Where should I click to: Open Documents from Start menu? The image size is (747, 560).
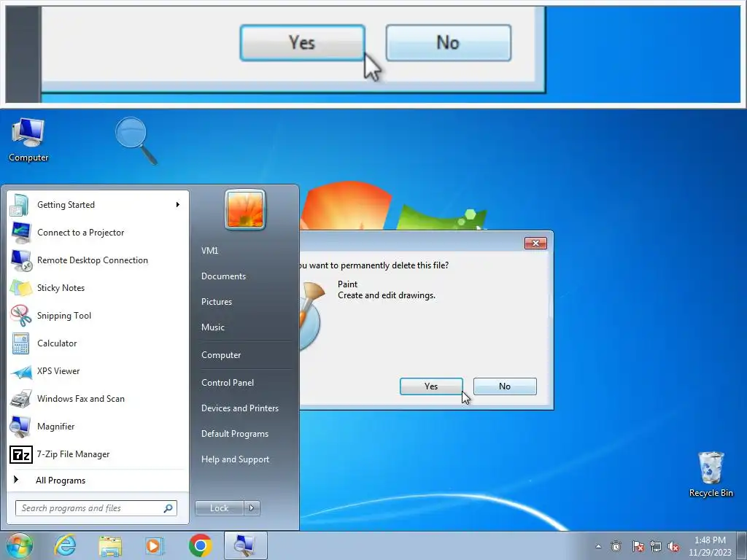pyautogui.click(x=223, y=276)
